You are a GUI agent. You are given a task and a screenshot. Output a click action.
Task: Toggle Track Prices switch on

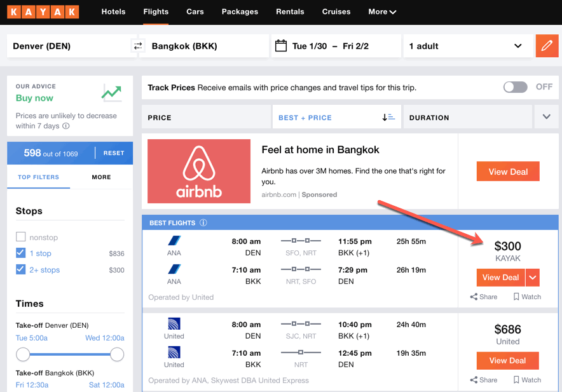click(x=515, y=87)
